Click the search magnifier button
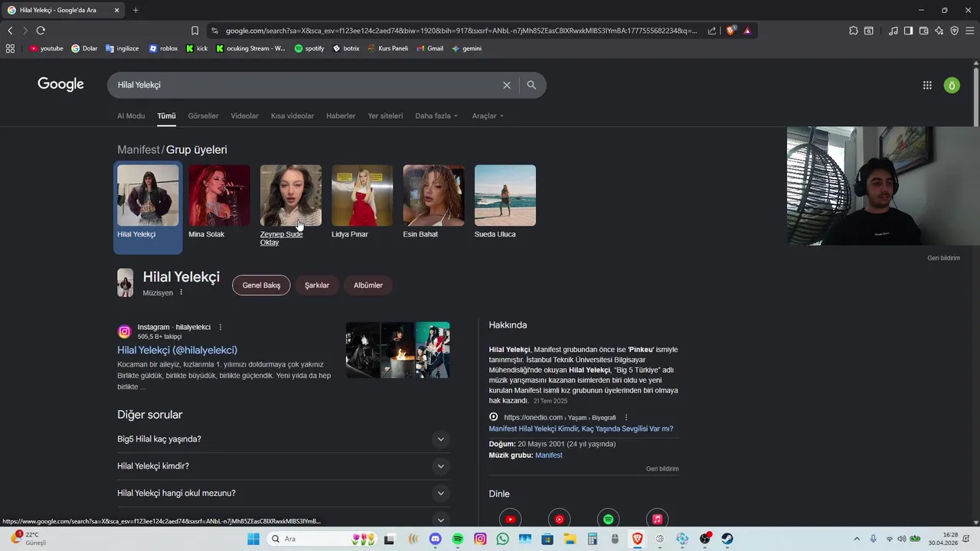 coord(531,85)
